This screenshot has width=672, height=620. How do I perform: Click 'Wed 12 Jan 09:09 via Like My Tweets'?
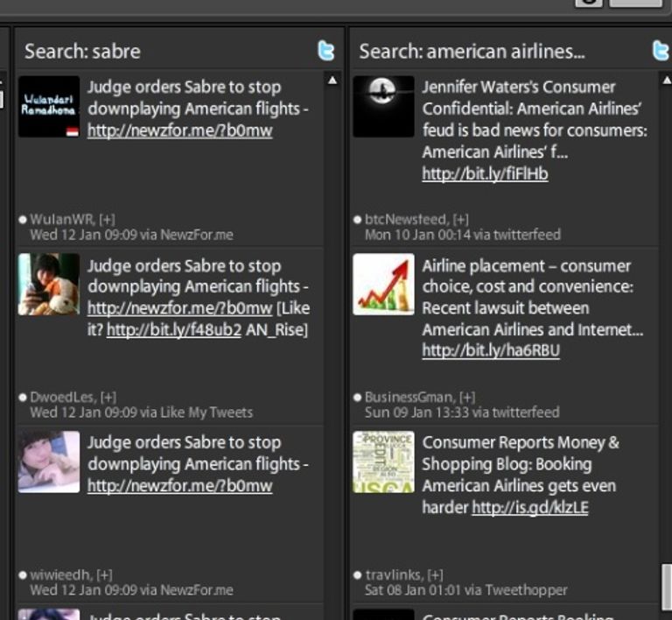(x=142, y=412)
